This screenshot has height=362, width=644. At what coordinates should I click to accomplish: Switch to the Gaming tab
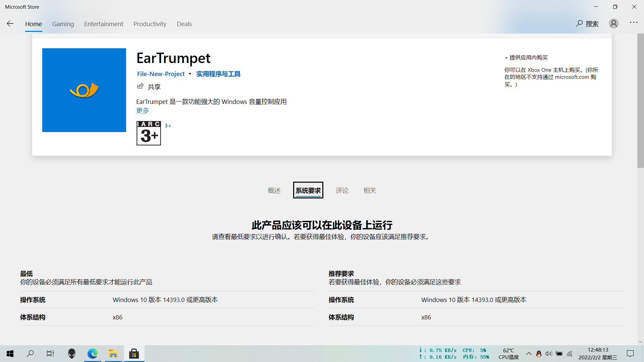click(x=63, y=24)
